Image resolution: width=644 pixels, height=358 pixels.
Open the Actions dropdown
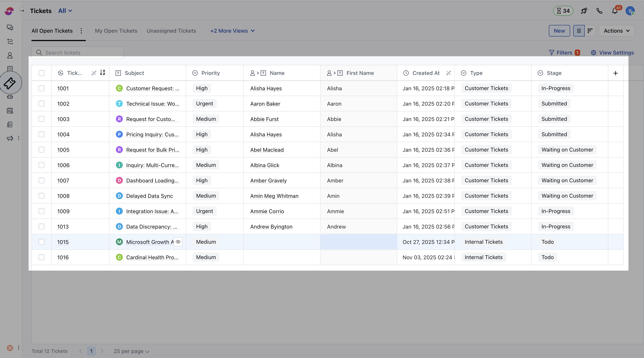[617, 31]
